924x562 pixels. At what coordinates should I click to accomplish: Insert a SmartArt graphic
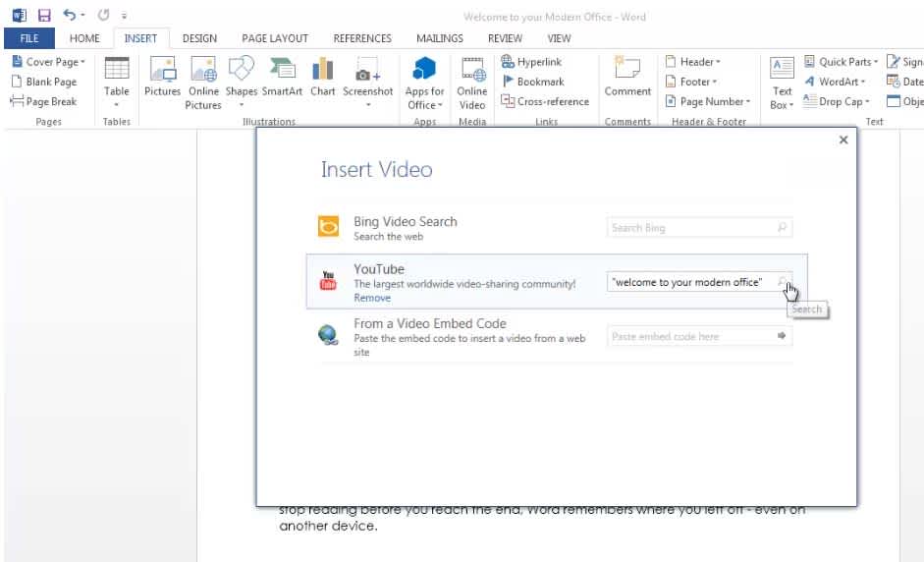point(282,76)
